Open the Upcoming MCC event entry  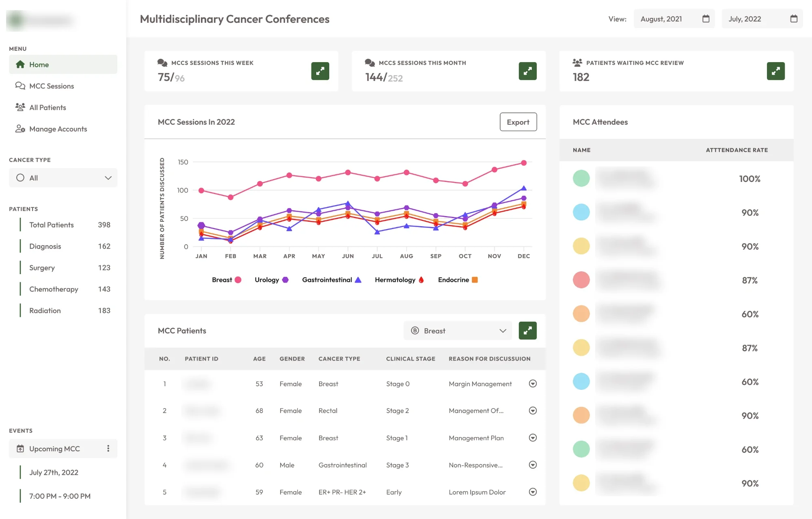coord(63,448)
